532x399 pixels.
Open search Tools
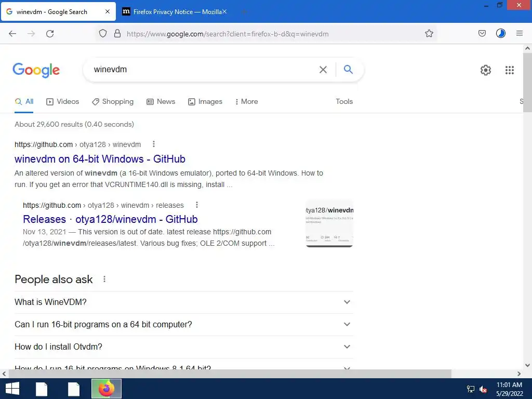(344, 101)
